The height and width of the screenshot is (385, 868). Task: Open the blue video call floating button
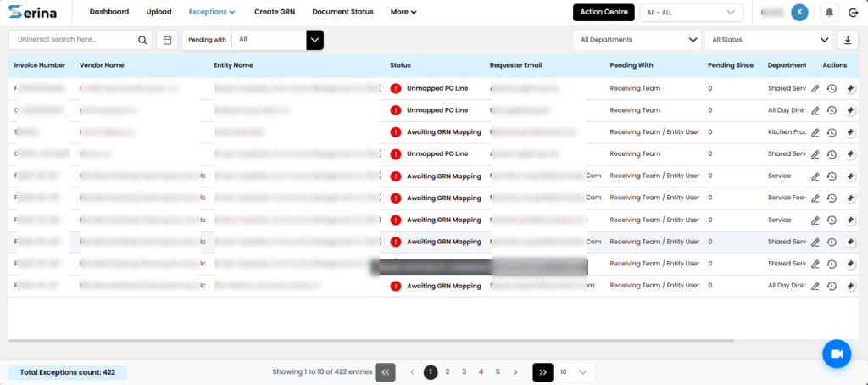point(837,354)
